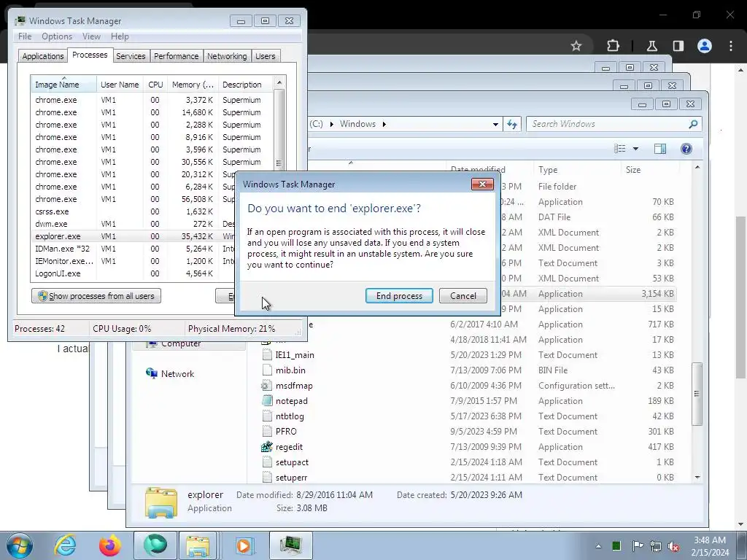
Task: Switch to the Applications tab
Action: [x=43, y=56]
